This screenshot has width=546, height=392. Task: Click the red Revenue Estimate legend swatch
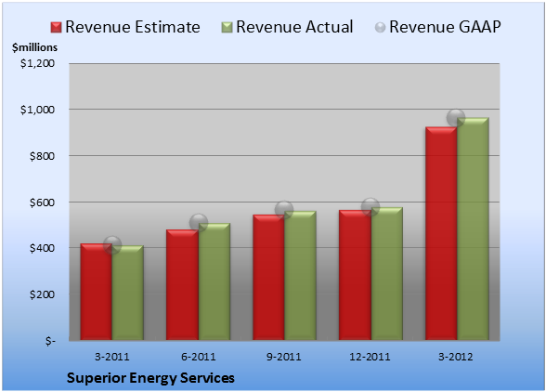[x=56, y=27]
